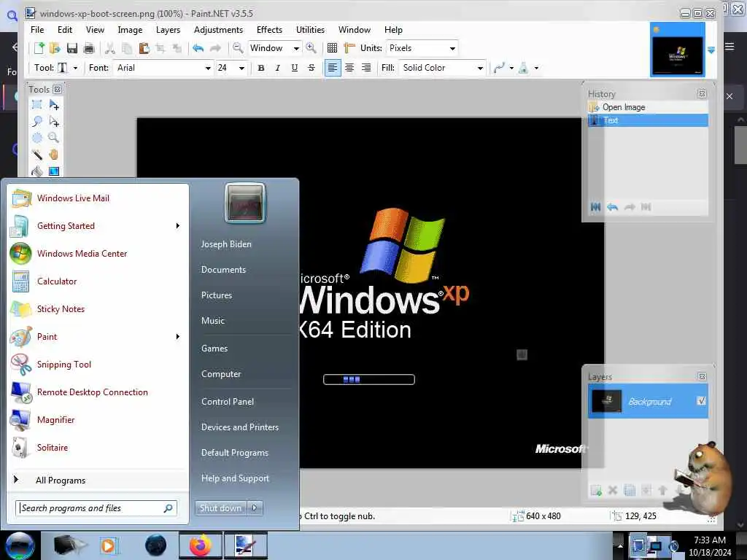Image resolution: width=747 pixels, height=560 pixels.
Task: Click the Rewind history icon in History panel
Action: point(595,206)
